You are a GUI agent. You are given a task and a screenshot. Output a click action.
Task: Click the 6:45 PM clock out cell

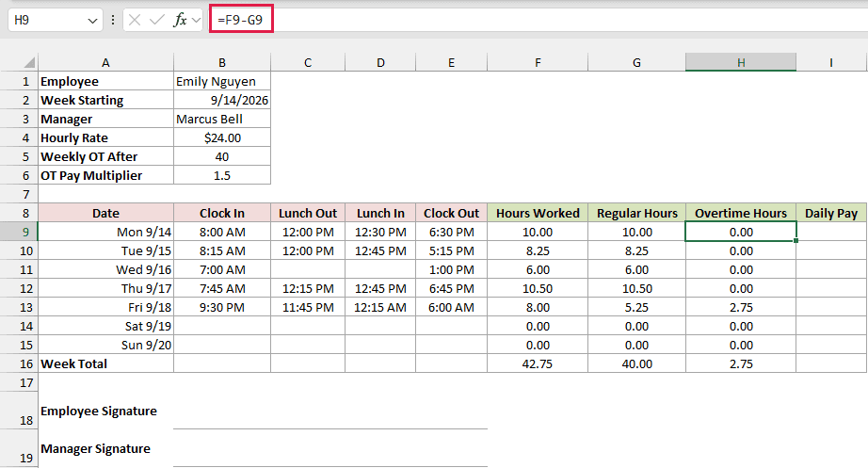coord(451,288)
